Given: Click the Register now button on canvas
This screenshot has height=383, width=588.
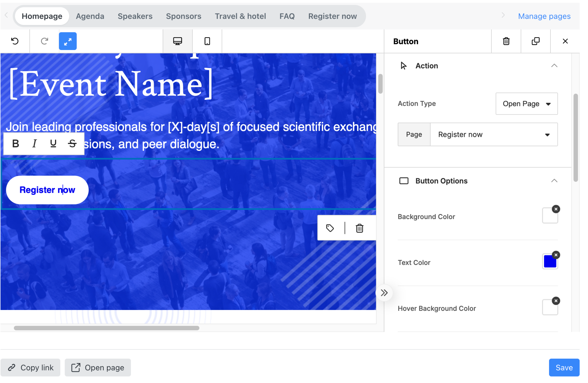Looking at the screenshot, I should pos(47,190).
